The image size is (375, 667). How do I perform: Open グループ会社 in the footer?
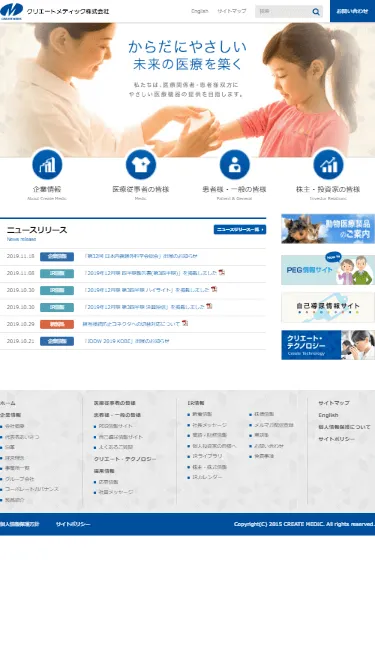[x=20, y=479]
